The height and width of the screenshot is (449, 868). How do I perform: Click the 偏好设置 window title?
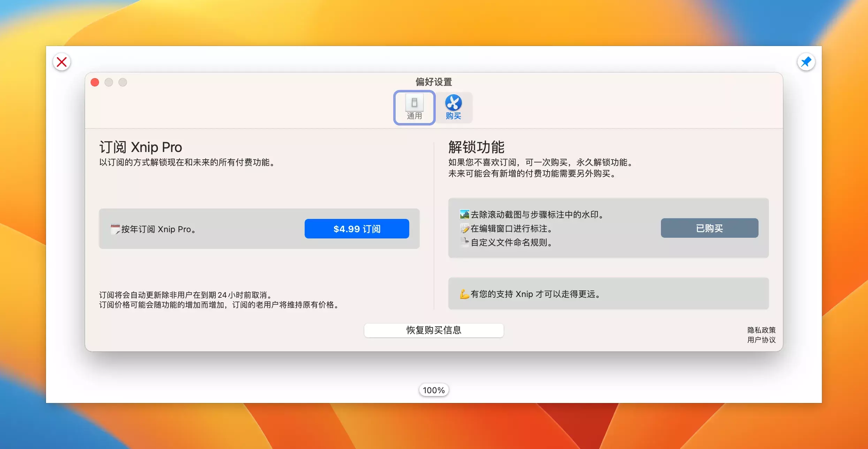click(x=433, y=82)
